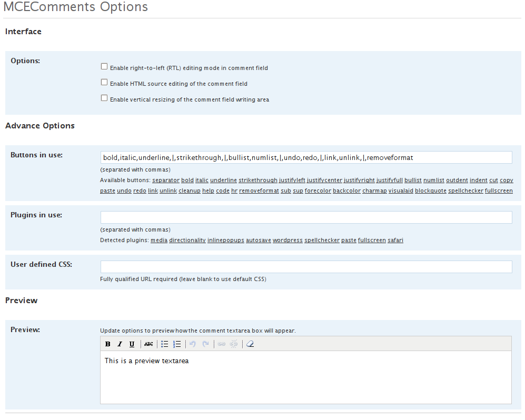The image size is (525, 420).
Task: Click the unlink broken chain icon
Action: [234, 344]
